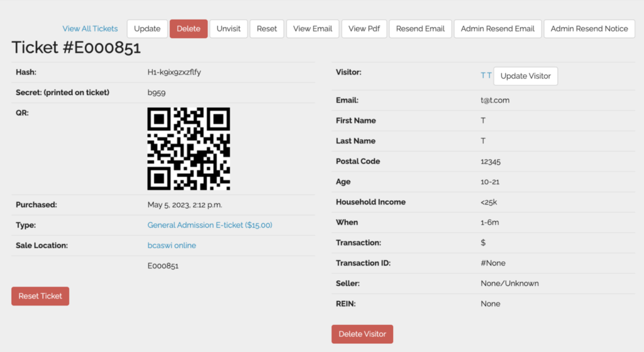Click the red Delete Visitor button
644x352 pixels.
362,334
